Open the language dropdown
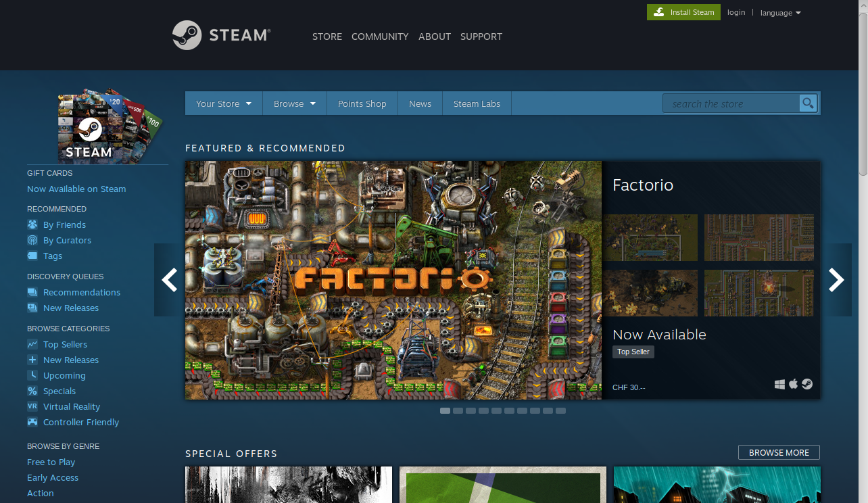This screenshot has width=868, height=503. (780, 13)
